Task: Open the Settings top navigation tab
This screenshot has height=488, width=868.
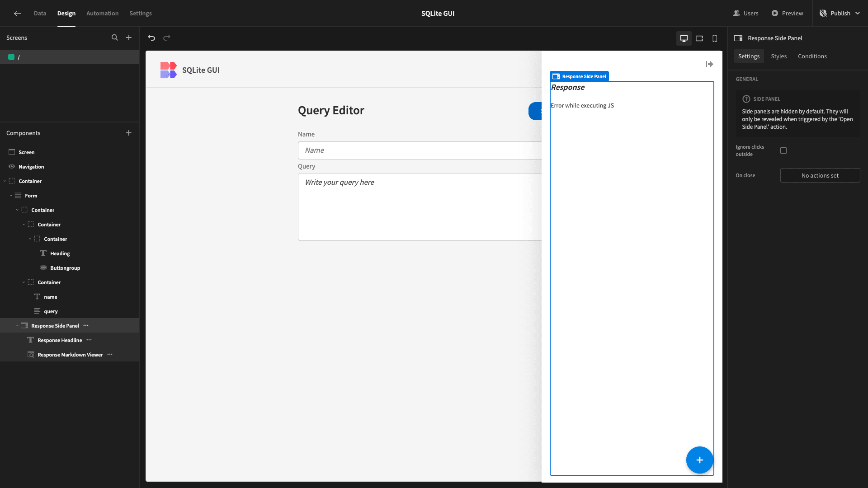Action: (141, 13)
